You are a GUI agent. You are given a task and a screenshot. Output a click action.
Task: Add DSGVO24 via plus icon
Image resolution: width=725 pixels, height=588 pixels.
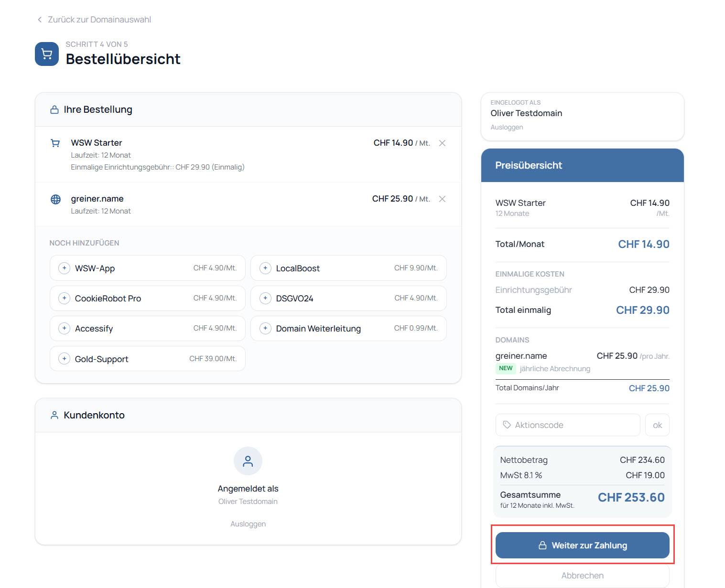(265, 299)
